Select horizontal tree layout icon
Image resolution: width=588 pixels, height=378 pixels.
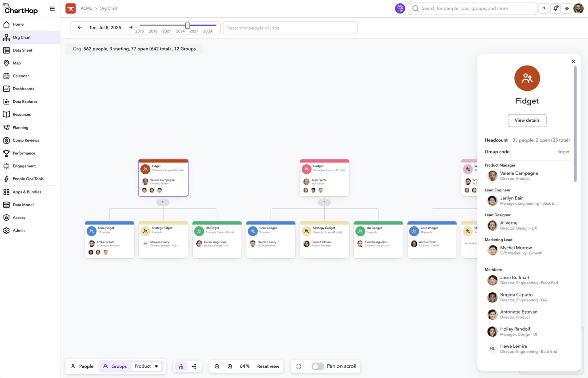pos(194,366)
